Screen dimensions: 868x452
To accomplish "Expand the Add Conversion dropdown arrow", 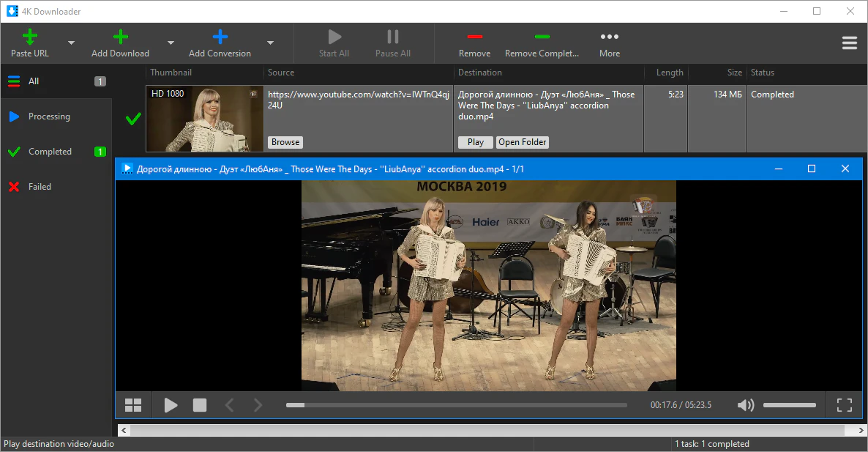I will click(270, 43).
